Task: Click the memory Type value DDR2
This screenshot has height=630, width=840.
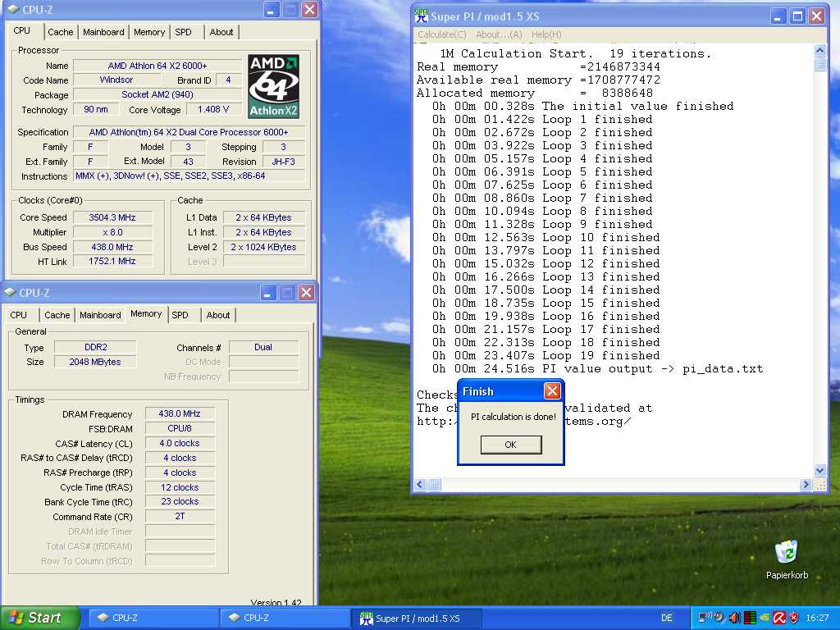Action: pos(95,347)
